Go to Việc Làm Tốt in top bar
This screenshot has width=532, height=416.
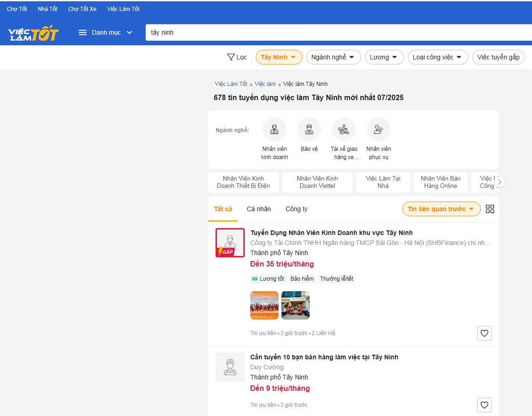pos(123,9)
